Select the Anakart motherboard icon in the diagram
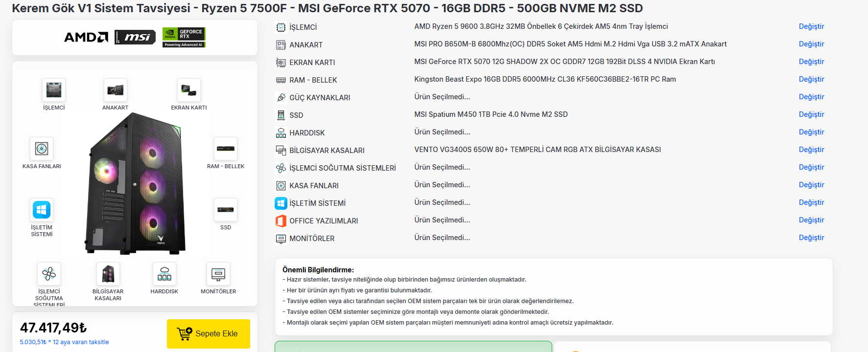This screenshot has height=352, width=868. (116, 90)
